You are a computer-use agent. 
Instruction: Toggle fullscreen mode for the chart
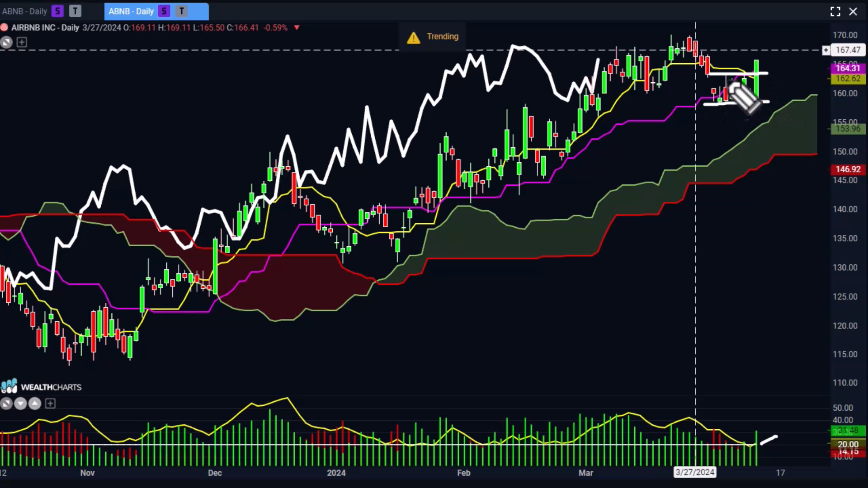835,11
